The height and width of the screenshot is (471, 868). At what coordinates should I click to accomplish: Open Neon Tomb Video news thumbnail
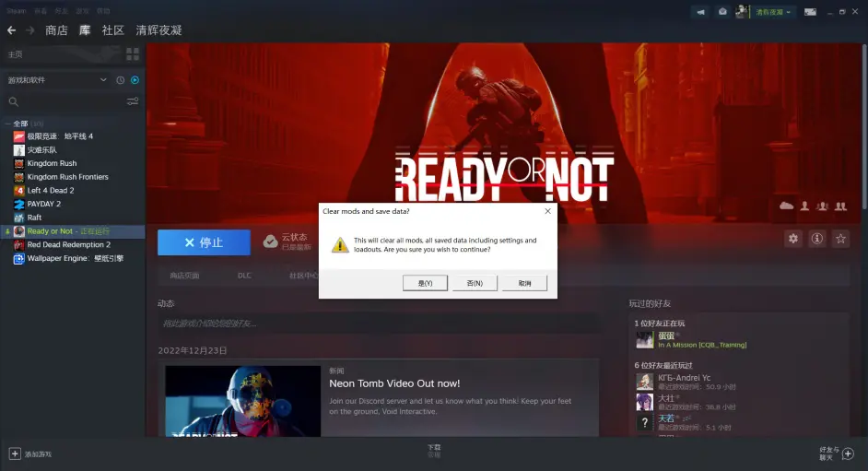242,401
